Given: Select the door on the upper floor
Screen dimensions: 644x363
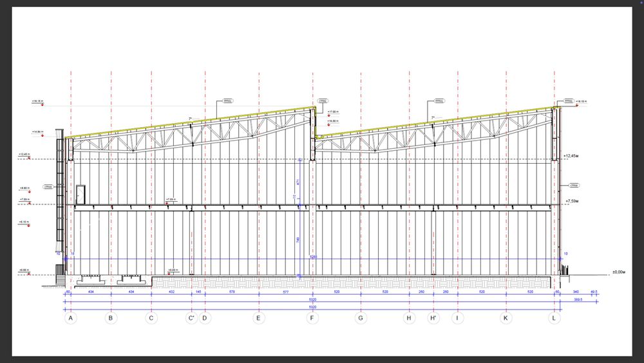Looking at the screenshot, I should (x=80, y=195).
